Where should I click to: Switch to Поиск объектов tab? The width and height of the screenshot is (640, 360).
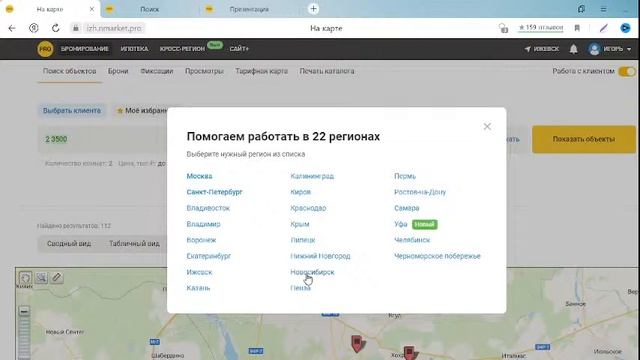click(69, 71)
